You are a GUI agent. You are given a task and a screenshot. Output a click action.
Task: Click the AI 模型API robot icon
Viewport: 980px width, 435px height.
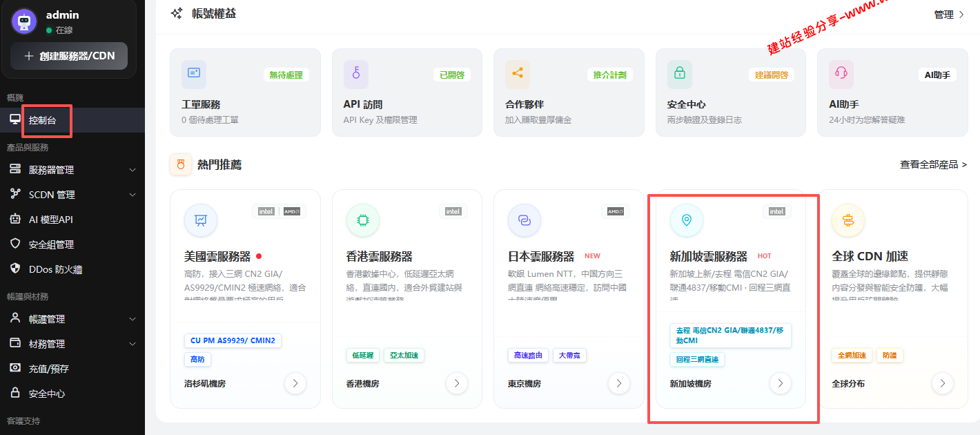pos(15,219)
